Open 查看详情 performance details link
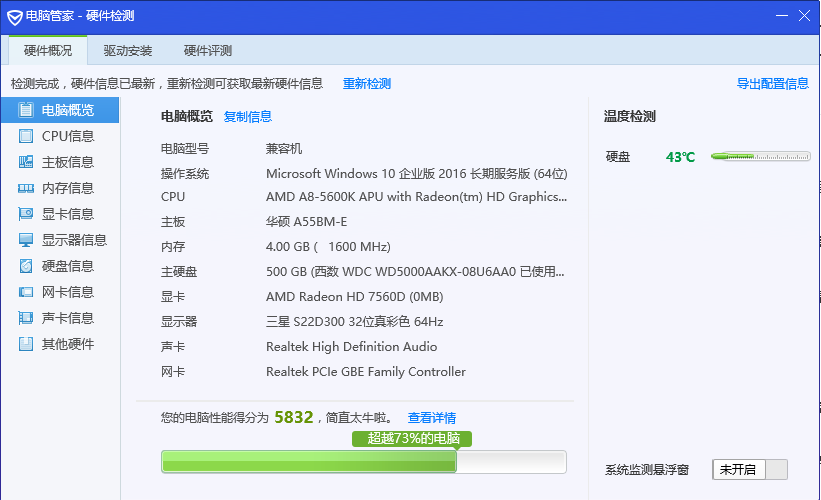The width and height of the screenshot is (821, 500). 432,418
